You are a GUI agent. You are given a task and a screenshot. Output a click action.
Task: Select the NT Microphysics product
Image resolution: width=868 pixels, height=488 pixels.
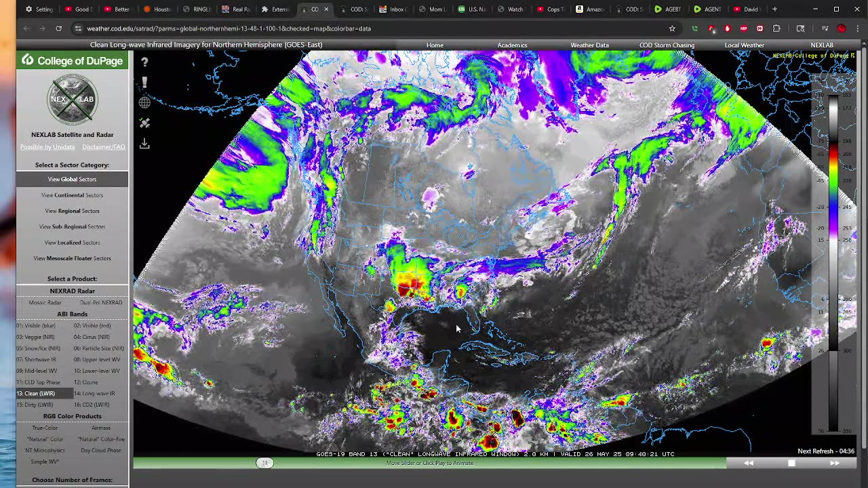pyautogui.click(x=45, y=450)
